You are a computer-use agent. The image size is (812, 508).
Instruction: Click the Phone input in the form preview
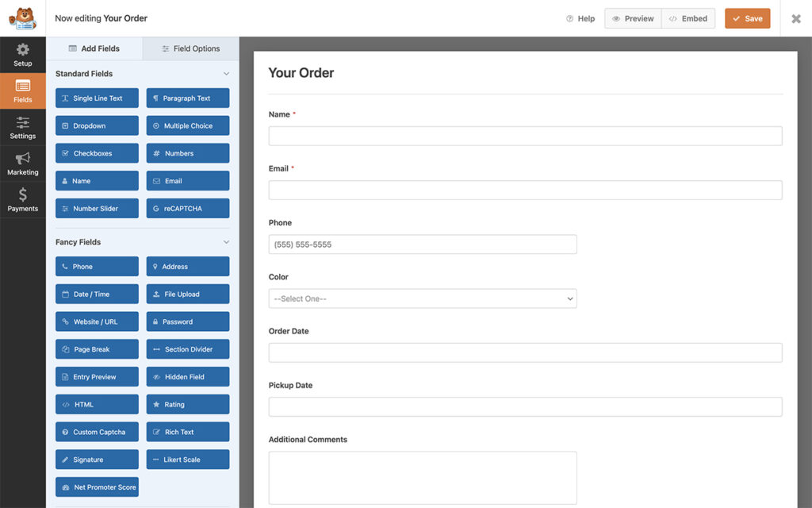click(x=423, y=244)
